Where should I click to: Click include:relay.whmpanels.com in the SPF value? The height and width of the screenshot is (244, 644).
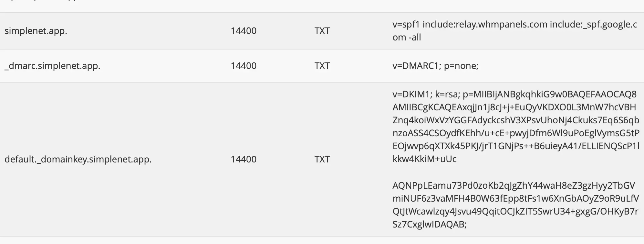tap(485, 24)
